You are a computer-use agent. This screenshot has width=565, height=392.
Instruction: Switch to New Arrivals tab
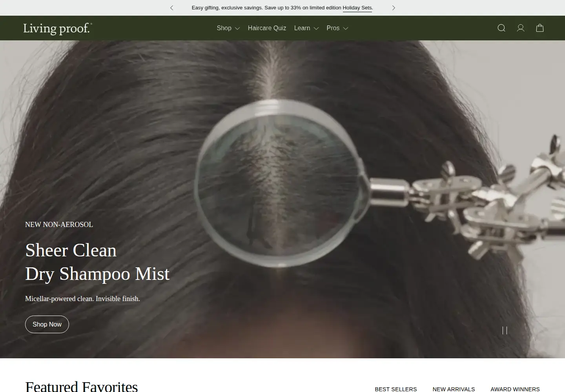[454, 389]
